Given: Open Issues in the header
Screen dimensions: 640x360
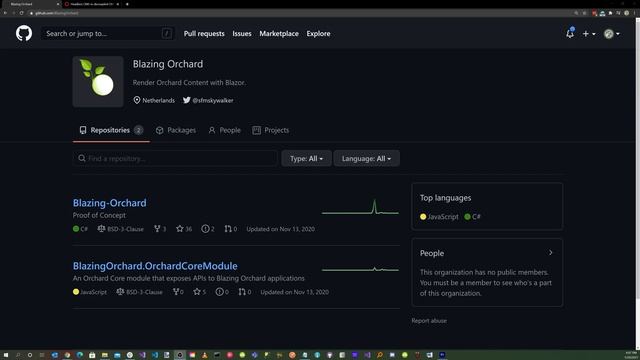Looking at the screenshot, I should click(242, 34).
